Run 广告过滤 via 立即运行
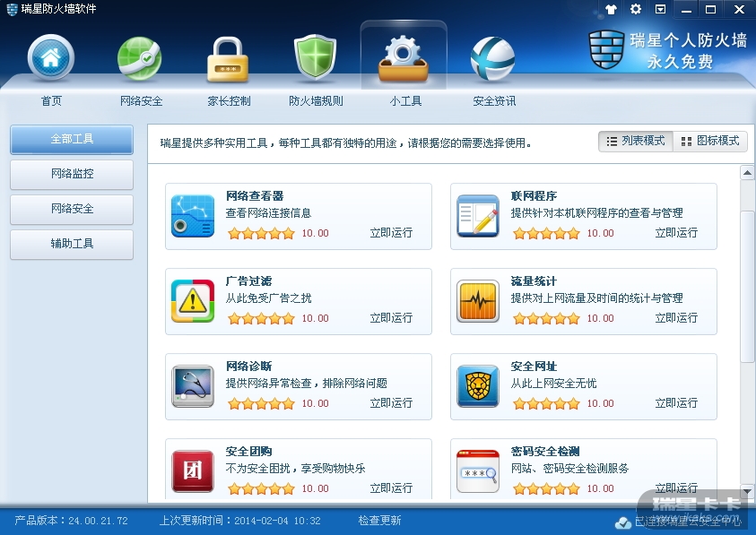 [391, 318]
